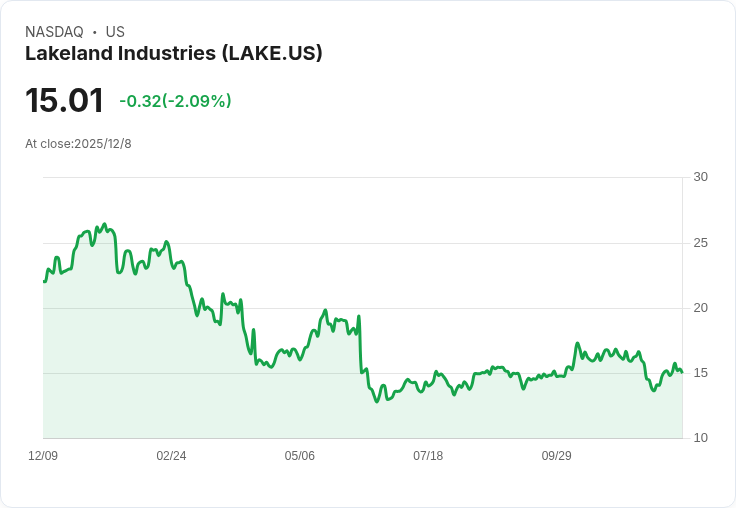This screenshot has width=736, height=508.
Task: Click the US market label
Action: 115,32
